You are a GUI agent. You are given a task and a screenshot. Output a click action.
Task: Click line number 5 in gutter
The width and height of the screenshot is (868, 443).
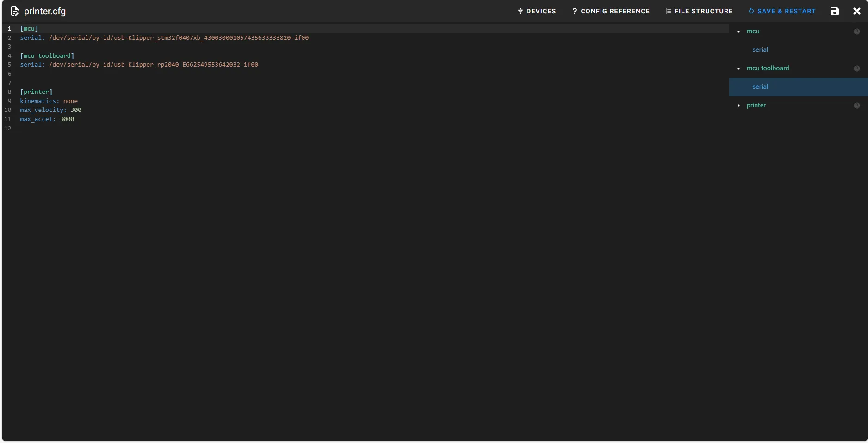coord(9,65)
